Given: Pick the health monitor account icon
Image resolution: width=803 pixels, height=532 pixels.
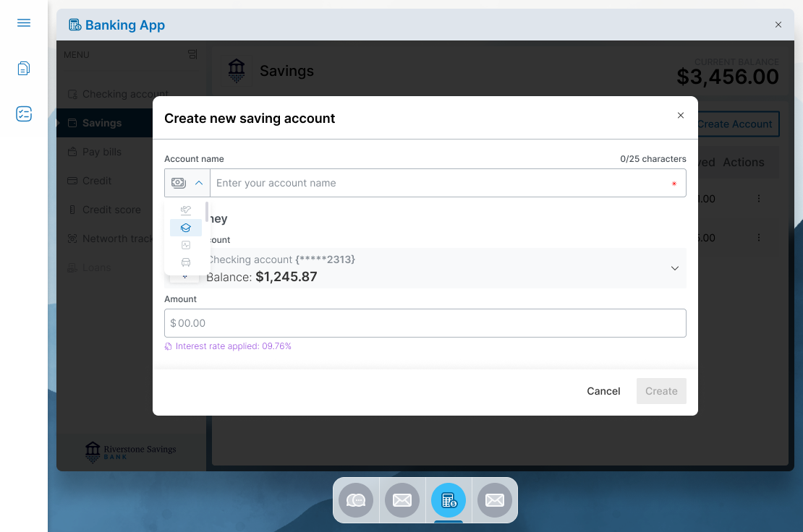Looking at the screenshot, I should [186, 245].
